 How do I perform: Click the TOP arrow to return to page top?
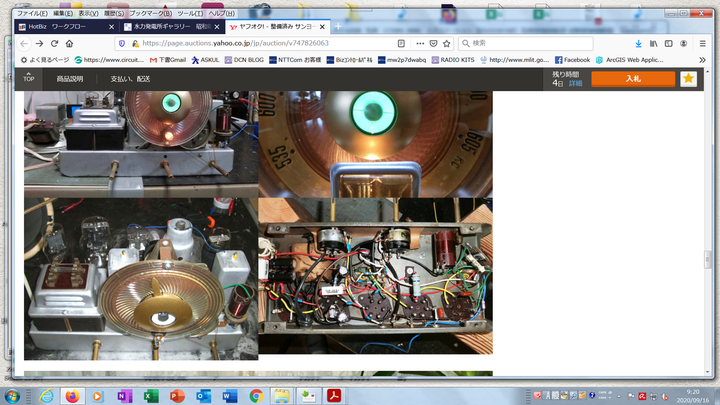tap(28, 76)
